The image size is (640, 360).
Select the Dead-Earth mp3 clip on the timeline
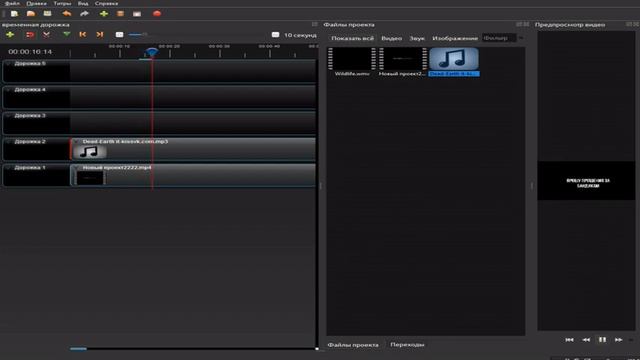tap(193, 149)
